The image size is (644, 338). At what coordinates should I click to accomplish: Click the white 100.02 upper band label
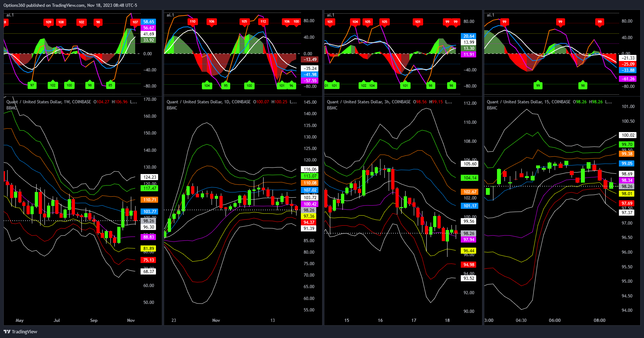click(x=628, y=135)
